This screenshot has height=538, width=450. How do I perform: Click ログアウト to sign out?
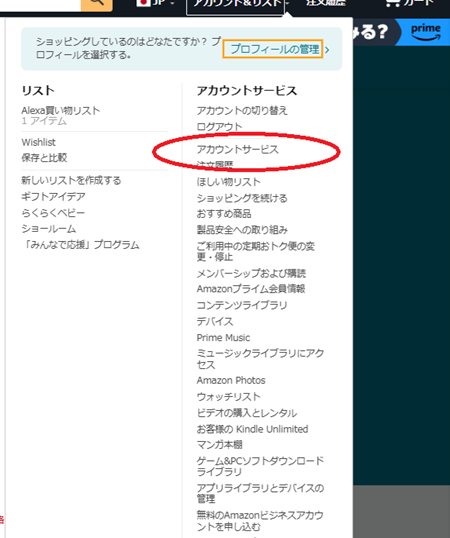tap(219, 127)
